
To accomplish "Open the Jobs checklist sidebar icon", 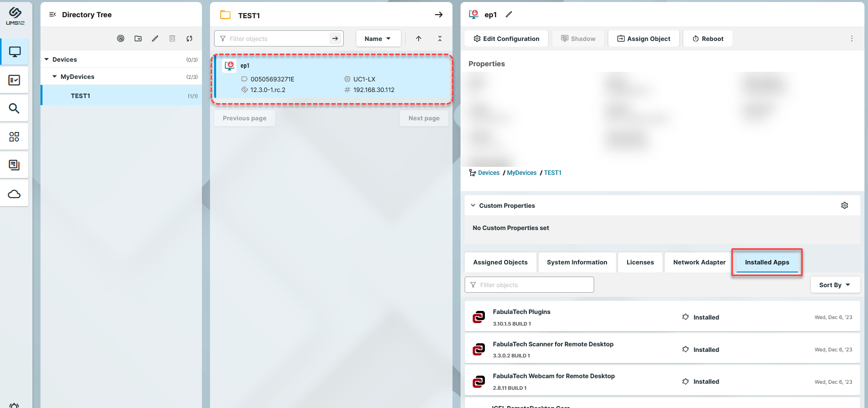I will coord(15,80).
